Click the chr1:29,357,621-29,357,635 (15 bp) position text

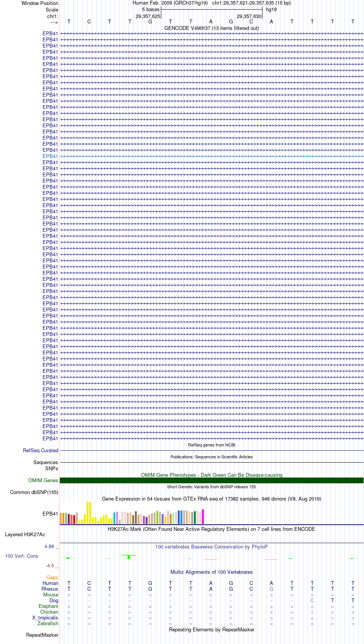tap(251, 3)
